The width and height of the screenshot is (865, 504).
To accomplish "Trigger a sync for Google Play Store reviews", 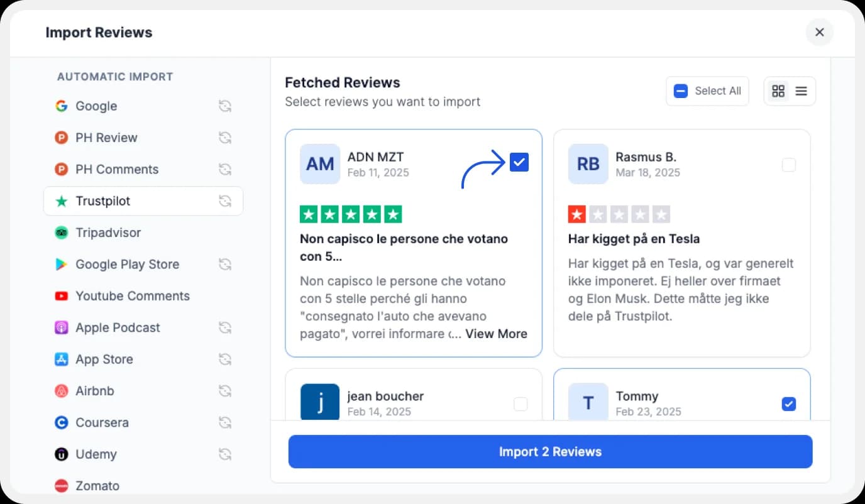I will click(x=225, y=264).
